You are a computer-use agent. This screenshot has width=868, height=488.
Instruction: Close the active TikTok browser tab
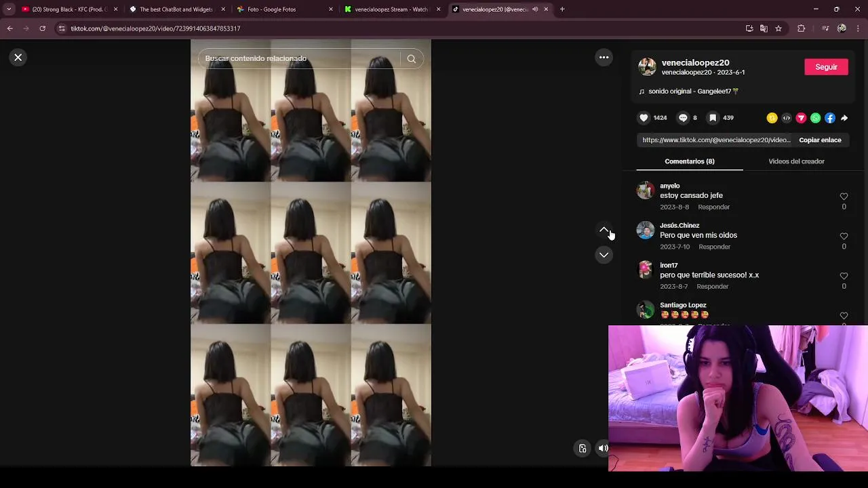546,9
